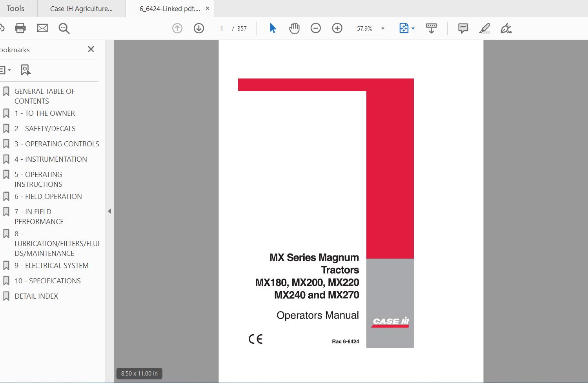Screen dimensions: 588x383
Task: Select the 6_6424-Linked pdf tab
Action: (x=169, y=9)
